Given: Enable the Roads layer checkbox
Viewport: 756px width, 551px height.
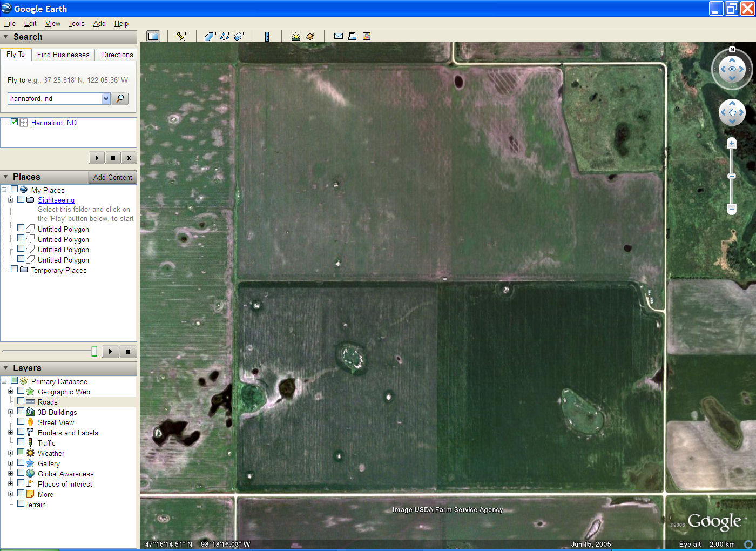Looking at the screenshot, I should [x=21, y=401].
